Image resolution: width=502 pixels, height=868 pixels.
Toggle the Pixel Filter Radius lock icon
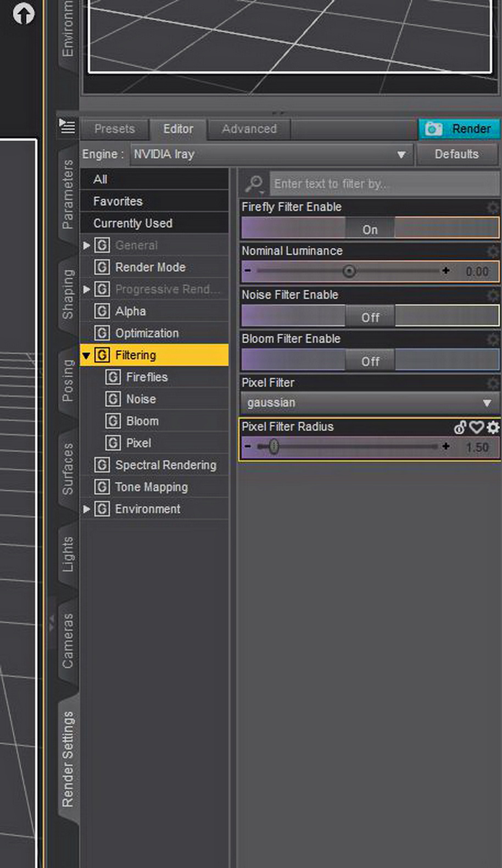(x=460, y=427)
